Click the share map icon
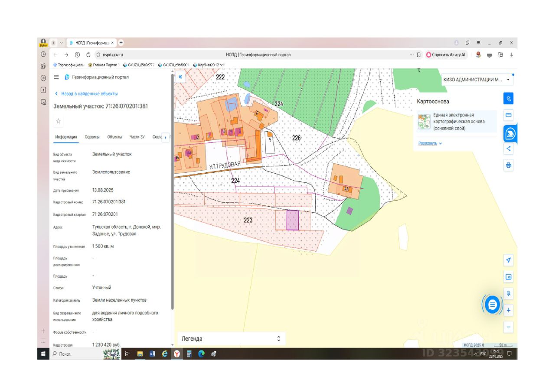 point(509,149)
